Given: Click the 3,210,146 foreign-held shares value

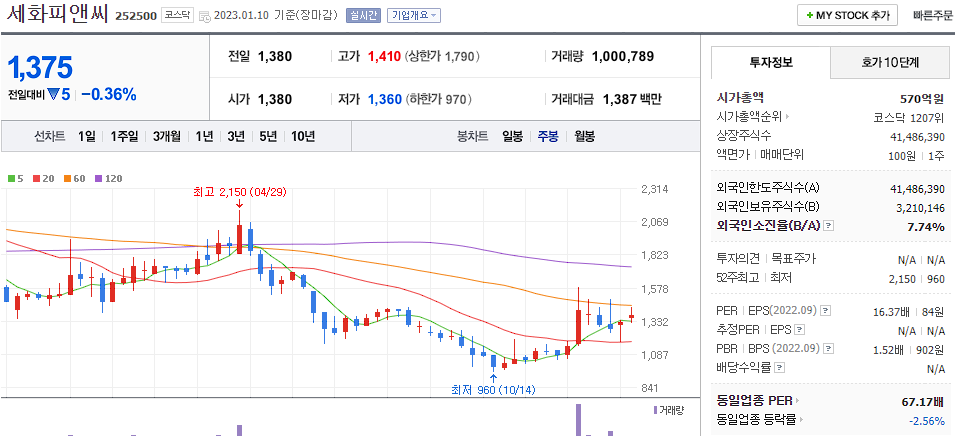Looking at the screenshot, I should [921, 208].
